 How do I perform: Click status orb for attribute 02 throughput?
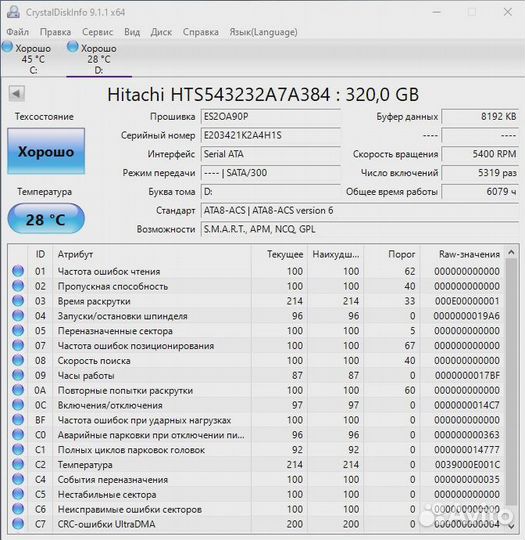[x=18, y=286]
